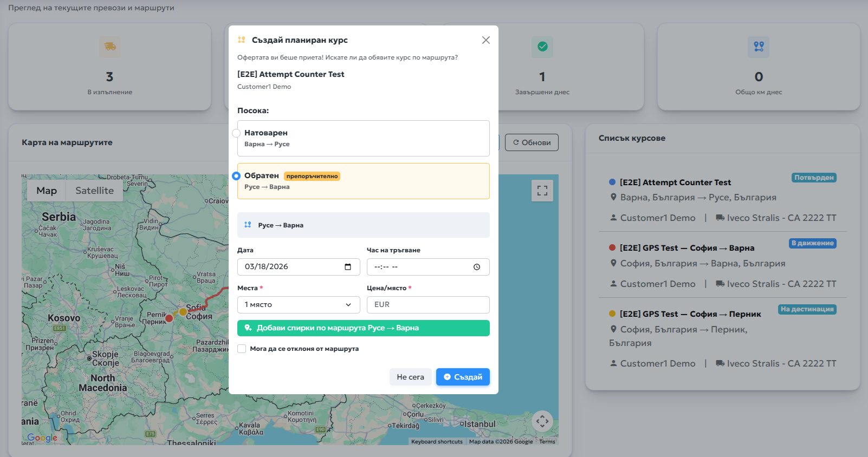Image resolution: width=868 pixels, height=457 pixels.
Task: Toggle 'Мога да се отклоня от маршрута' checkbox
Action: tap(242, 349)
